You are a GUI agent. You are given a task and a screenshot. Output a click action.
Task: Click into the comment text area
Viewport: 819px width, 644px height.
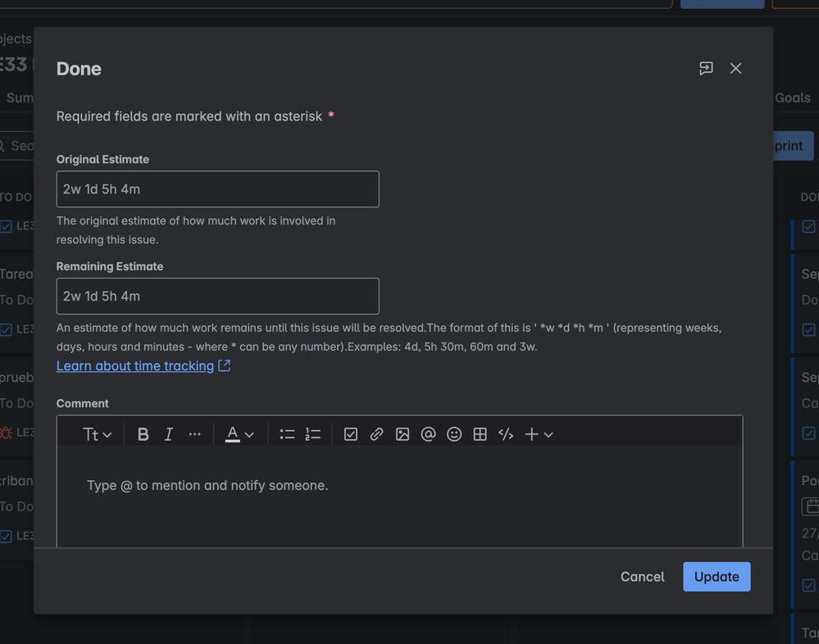pos(399,496)
